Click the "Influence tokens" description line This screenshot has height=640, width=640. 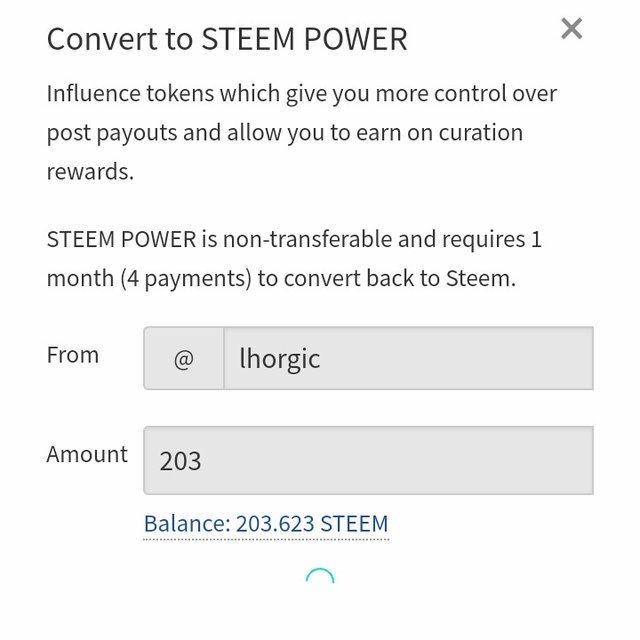click(x=302, y=94)
